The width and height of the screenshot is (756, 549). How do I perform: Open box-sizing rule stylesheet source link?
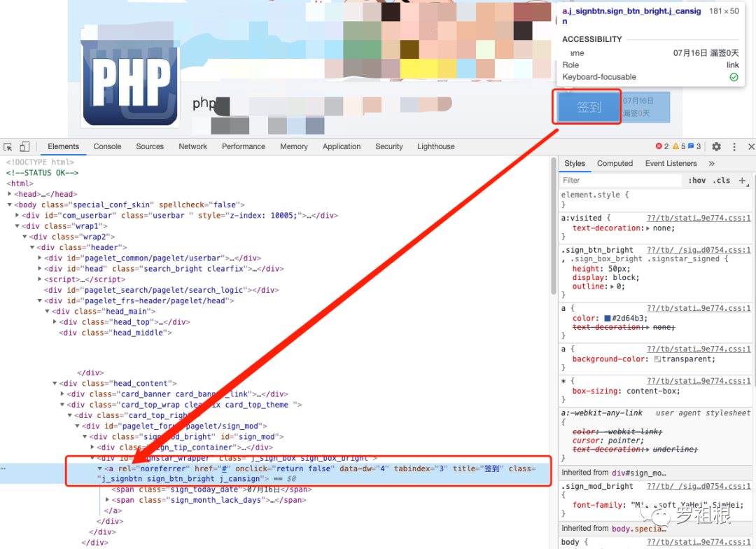(699, 381)
